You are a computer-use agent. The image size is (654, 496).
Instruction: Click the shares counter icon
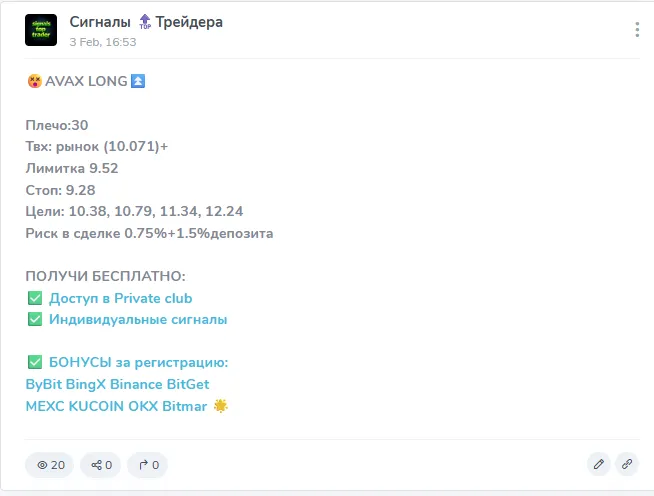(101, 465)
